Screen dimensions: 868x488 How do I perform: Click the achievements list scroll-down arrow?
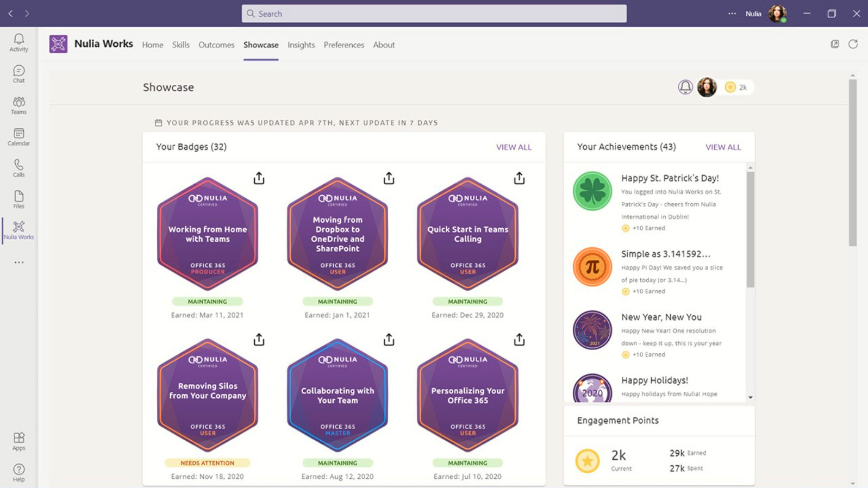[750, 398]
